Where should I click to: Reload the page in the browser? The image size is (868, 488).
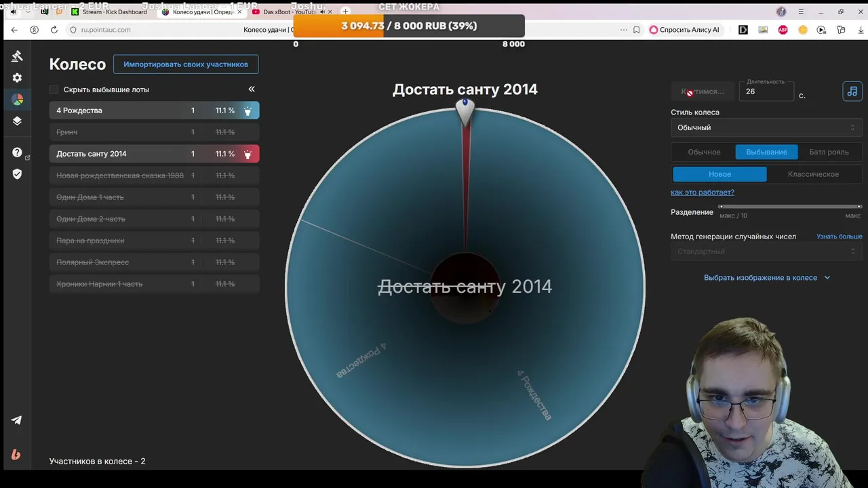[x=54, y=30]
